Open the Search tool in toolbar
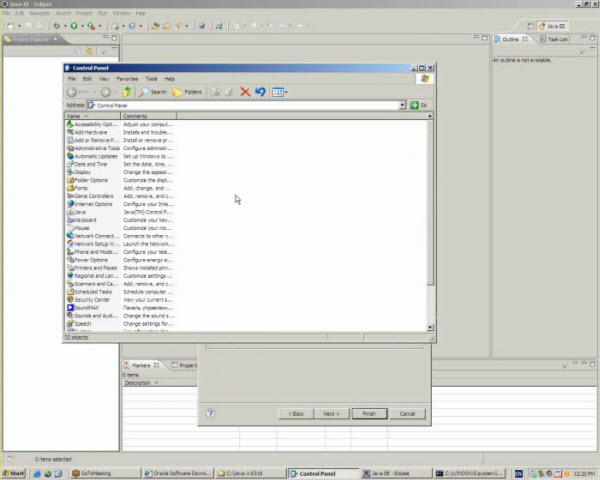 (153, 92)
